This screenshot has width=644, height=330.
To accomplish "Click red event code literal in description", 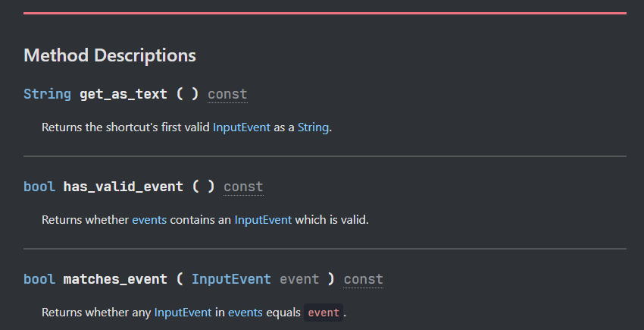I will pyautogui.click(x=324, y=313).
